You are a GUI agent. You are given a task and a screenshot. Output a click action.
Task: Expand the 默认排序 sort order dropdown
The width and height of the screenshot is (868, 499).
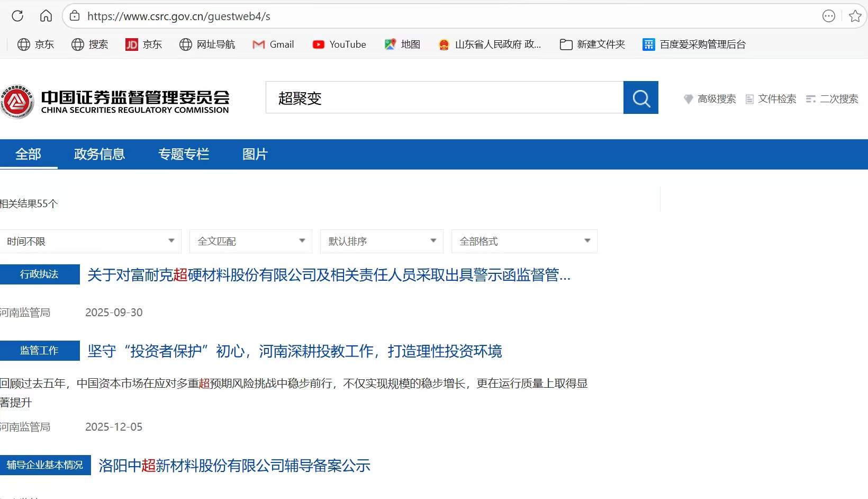click(382, 241)
